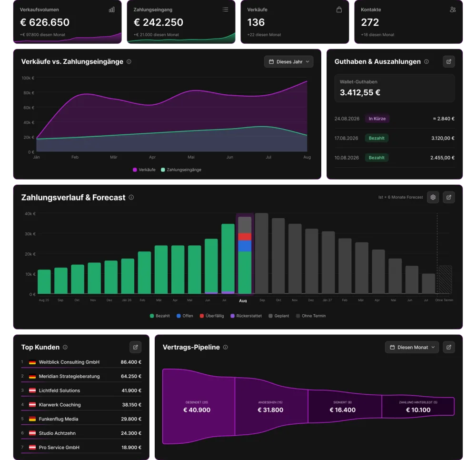
Task: Open Meridian Strategieberatung customer row
Action: click(x=81, y=376)
